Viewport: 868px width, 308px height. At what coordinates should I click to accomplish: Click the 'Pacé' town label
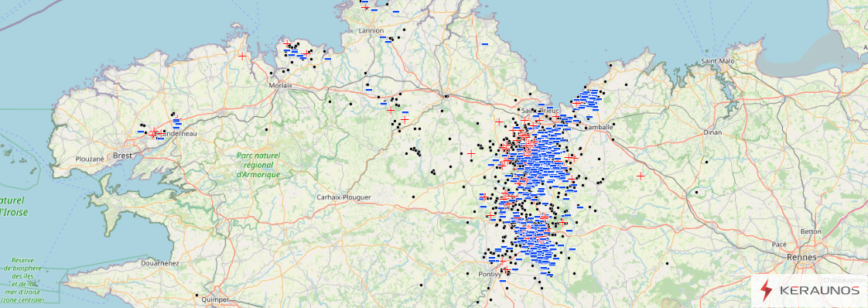click(x=780, y=245)
